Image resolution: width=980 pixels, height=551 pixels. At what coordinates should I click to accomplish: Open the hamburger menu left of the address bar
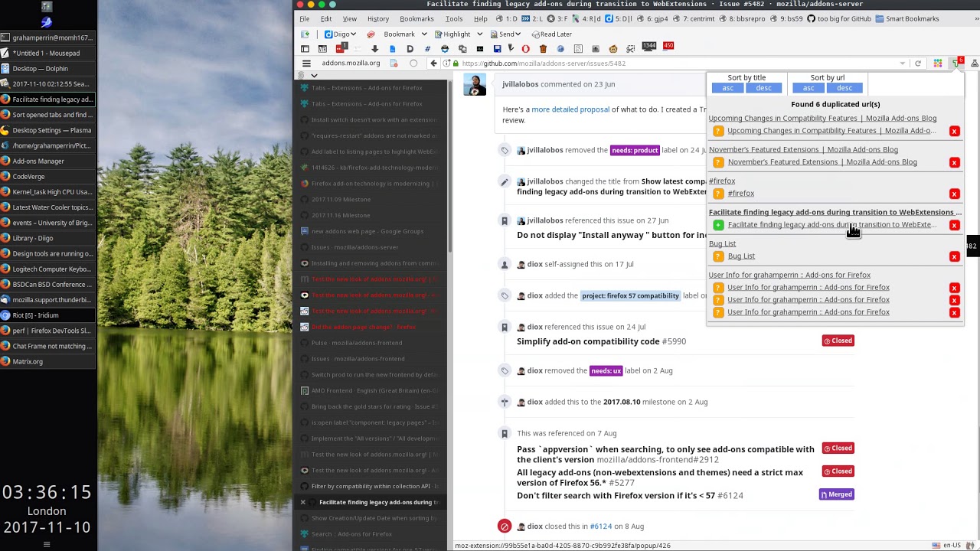306,64
